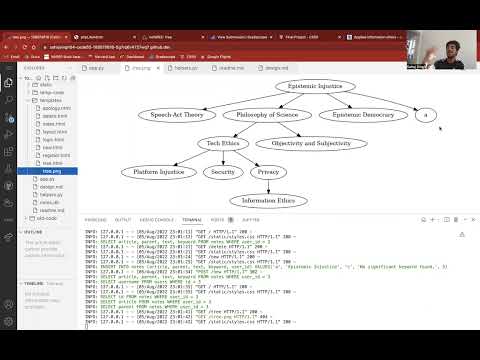Click the browser home icon
The height and width of the screenshot is (360, 480).
point(34,47)
